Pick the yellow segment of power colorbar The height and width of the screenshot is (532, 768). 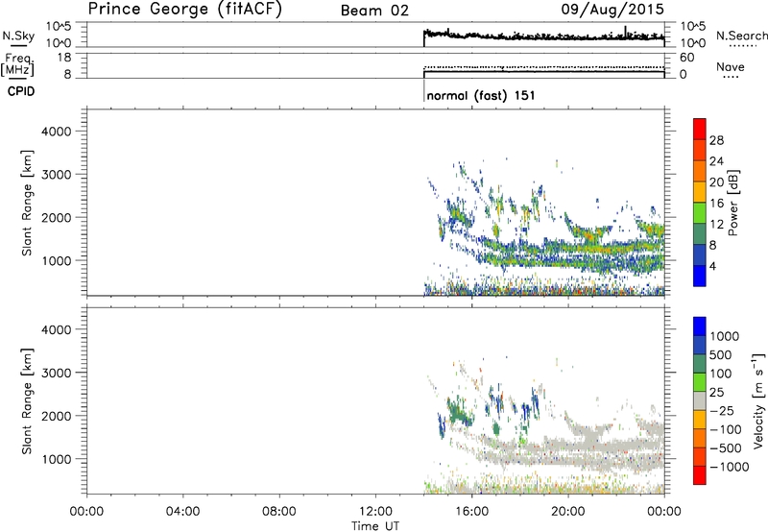tap(700, 191)
